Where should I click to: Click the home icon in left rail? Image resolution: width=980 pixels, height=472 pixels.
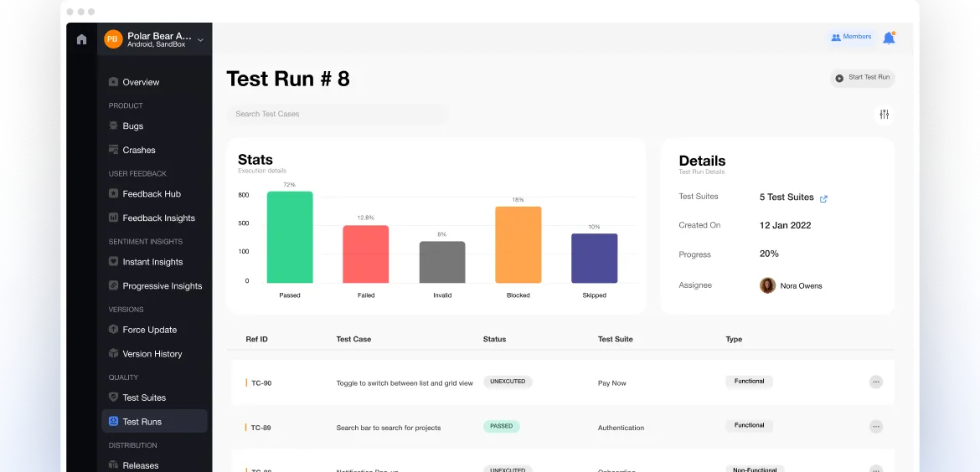point(81,39)
